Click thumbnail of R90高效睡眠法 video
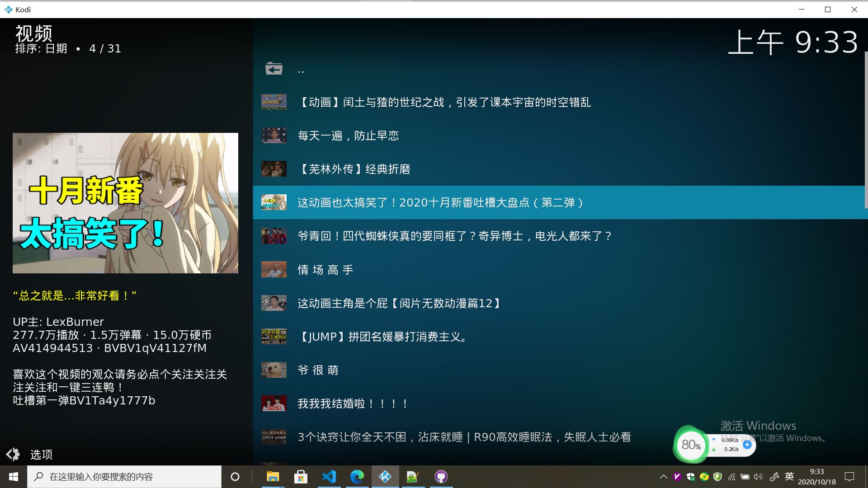Viewport: 868px width, 488px height. [274, 437]
